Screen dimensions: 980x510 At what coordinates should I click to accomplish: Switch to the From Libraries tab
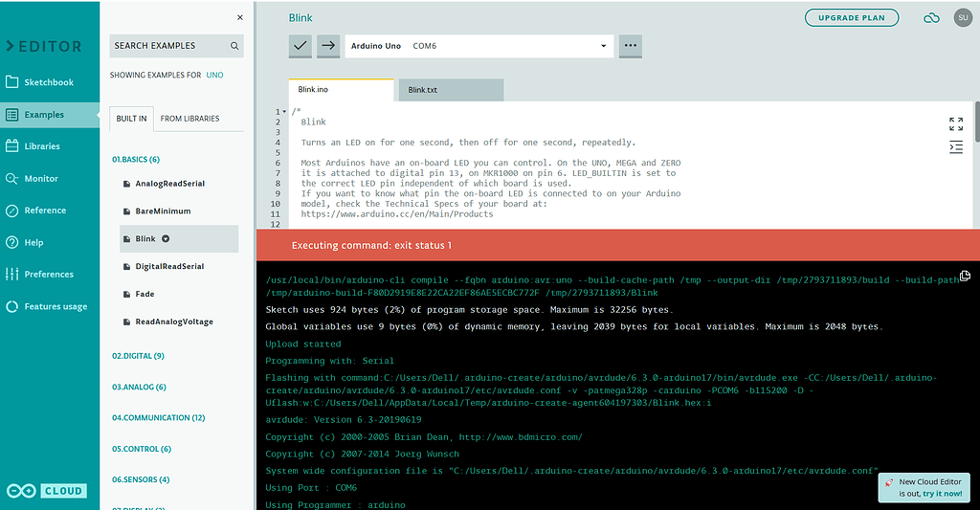(x=190, y=118)
